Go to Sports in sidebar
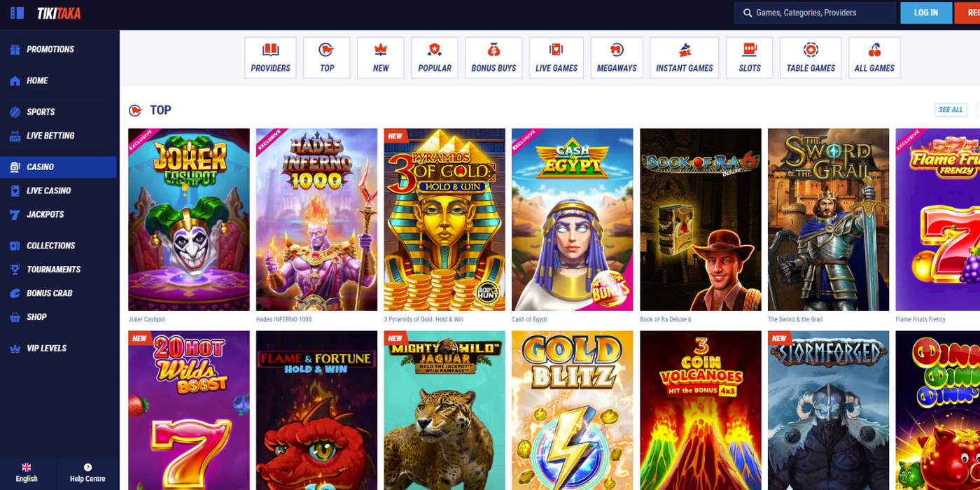Viewport: 980px width, 490px height. 41,112
